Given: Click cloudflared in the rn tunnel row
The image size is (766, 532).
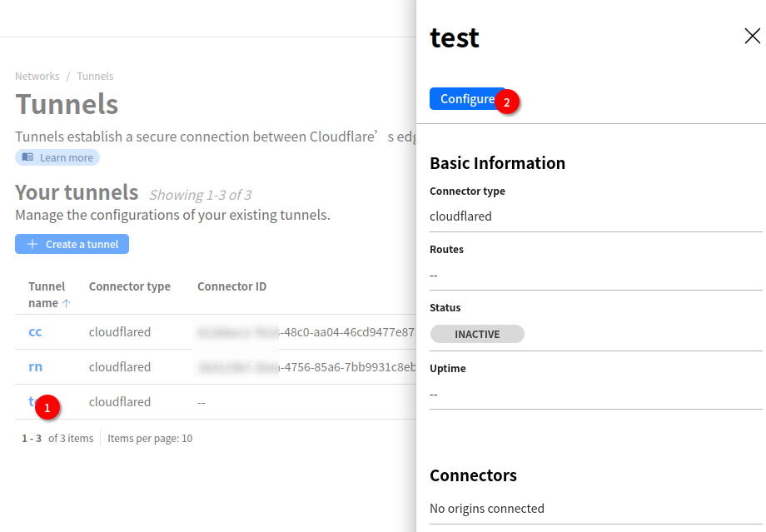Looking at the screenshot, I should (120, 367).
